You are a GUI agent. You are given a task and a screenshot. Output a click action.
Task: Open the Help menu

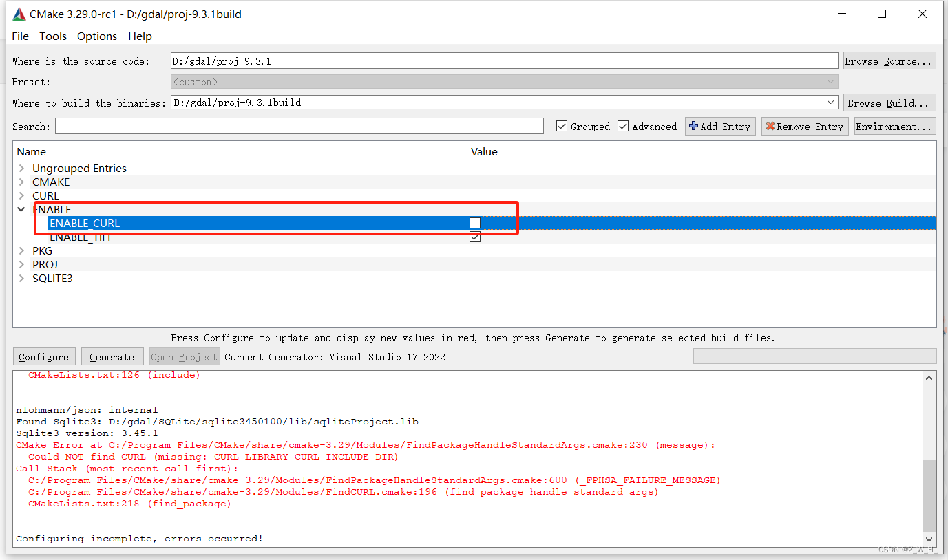coord(140,36)
